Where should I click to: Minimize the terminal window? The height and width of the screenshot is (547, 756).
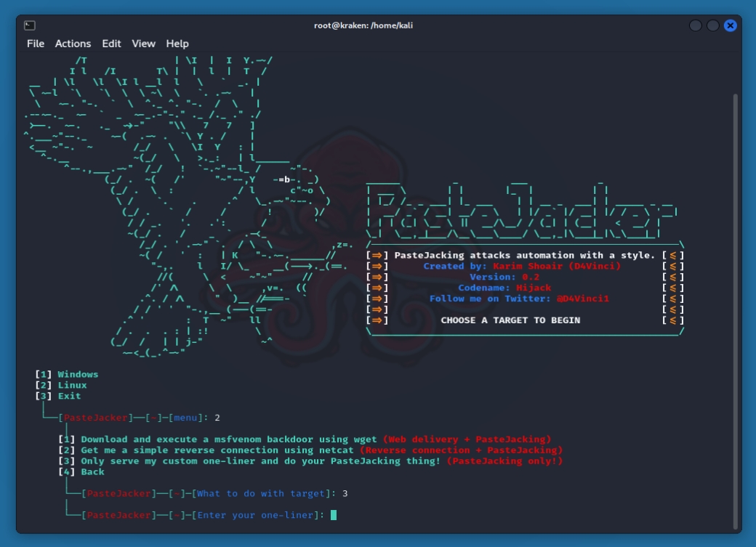click(696, 25)
